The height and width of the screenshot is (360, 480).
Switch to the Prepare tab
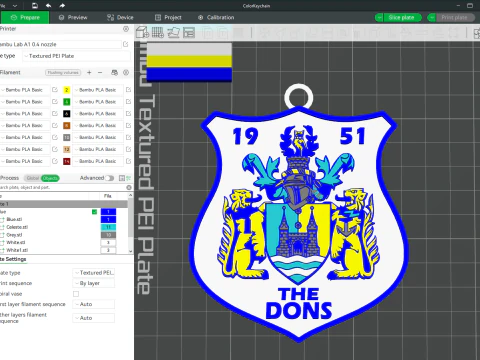tap(25, 17)
